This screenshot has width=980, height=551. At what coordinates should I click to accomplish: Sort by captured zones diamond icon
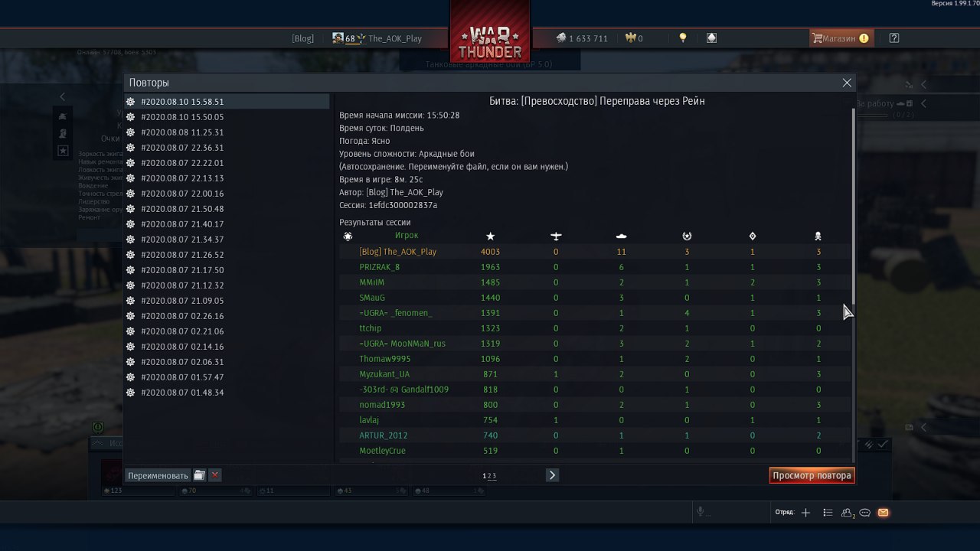753,236
